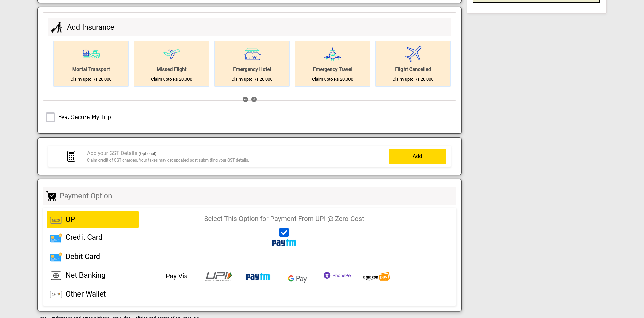Click the Google Pay logo

pos(298,278)
